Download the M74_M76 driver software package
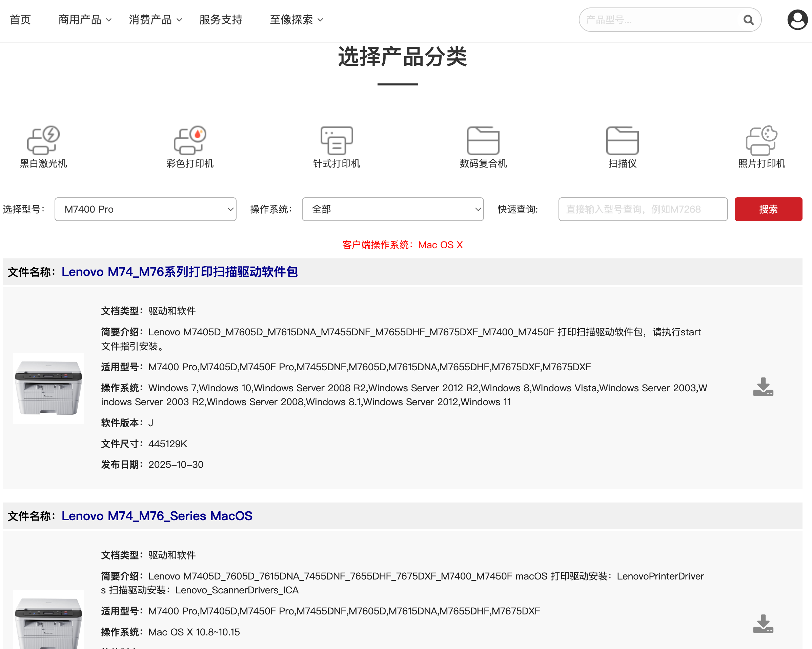 click(x=763, y=387)
